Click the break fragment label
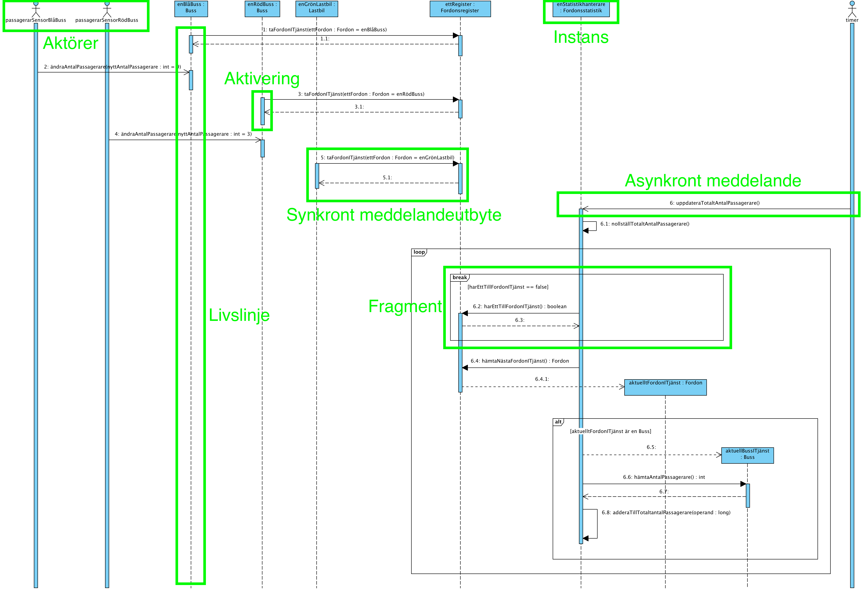Viewport: 868px width, 590px height. click(460, 277)
